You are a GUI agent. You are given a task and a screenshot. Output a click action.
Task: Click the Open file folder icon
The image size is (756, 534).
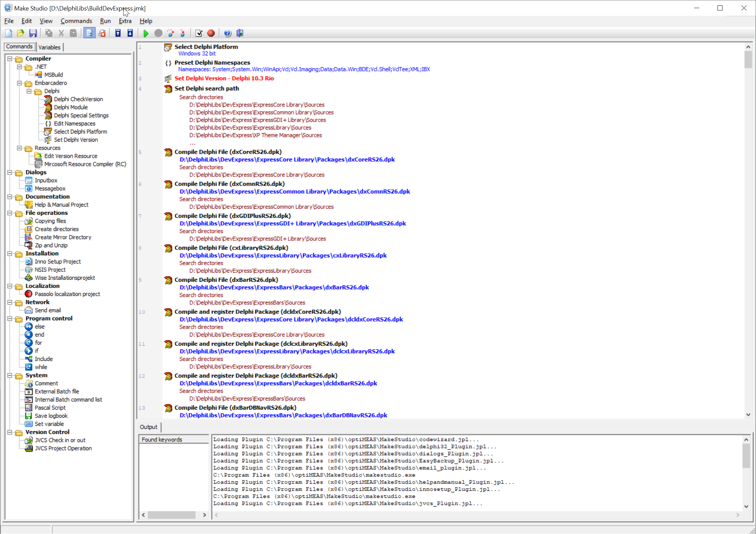click(20, 33)
